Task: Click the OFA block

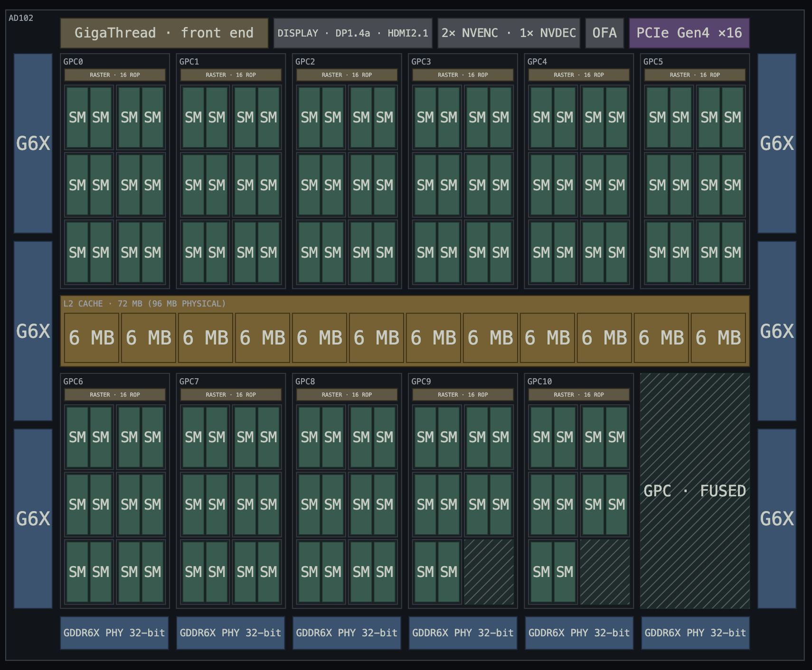Action: tap(604, 33)
